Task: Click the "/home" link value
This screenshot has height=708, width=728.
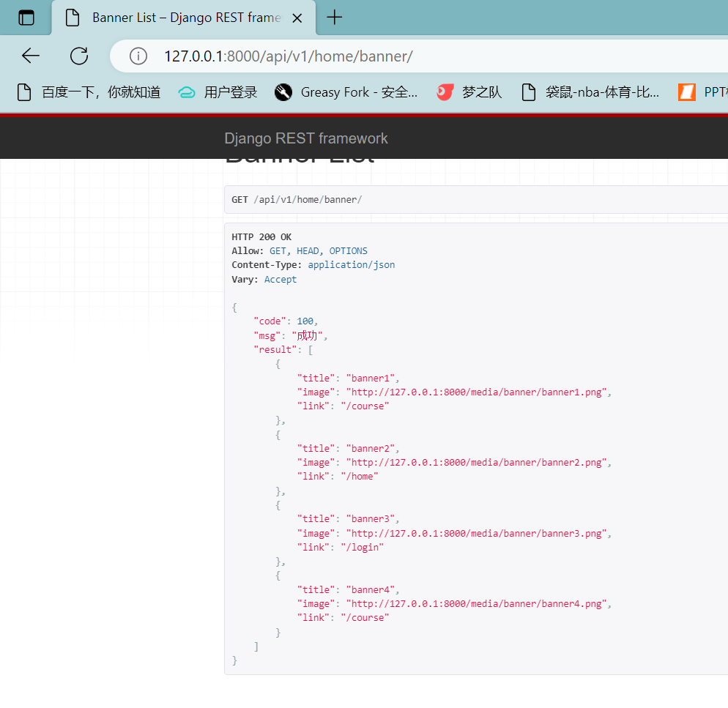Action: click(360, 477)
